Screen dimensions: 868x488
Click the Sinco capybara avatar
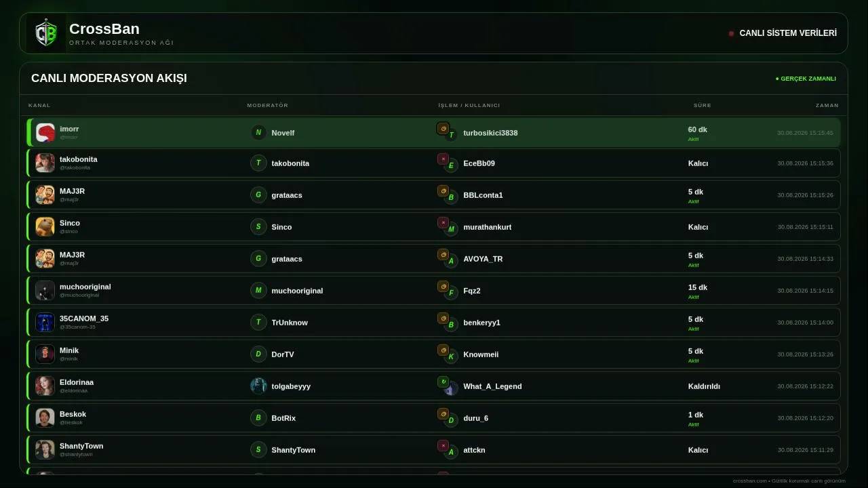click(45, 227)
